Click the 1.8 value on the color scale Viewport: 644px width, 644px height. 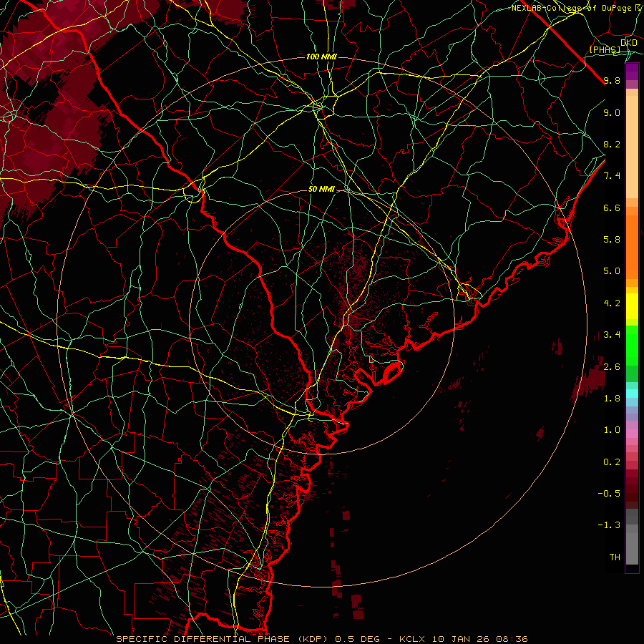point(612,399)
